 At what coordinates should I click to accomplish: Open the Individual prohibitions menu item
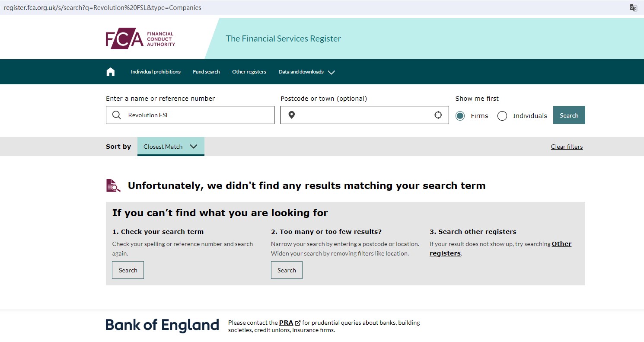156,72
